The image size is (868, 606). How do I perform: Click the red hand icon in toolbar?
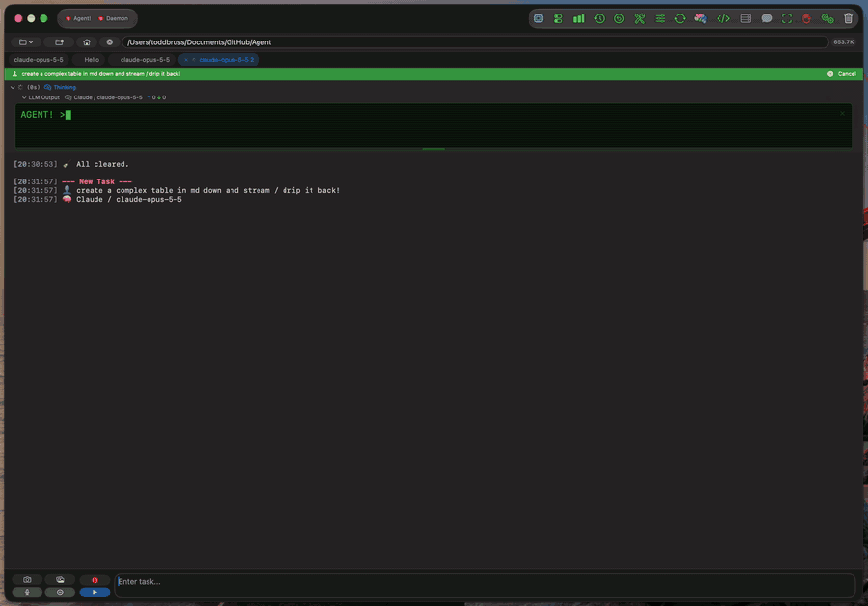click(x=806, y=19)
